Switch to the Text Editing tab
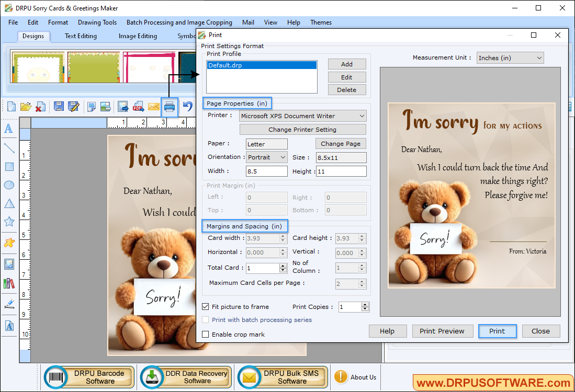 tap(81, 36)
